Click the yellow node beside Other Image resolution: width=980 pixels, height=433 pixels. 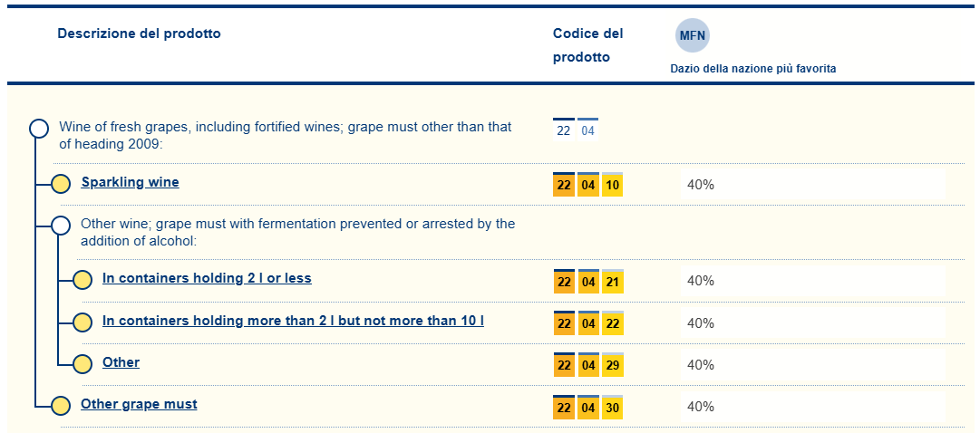(82, 364)
